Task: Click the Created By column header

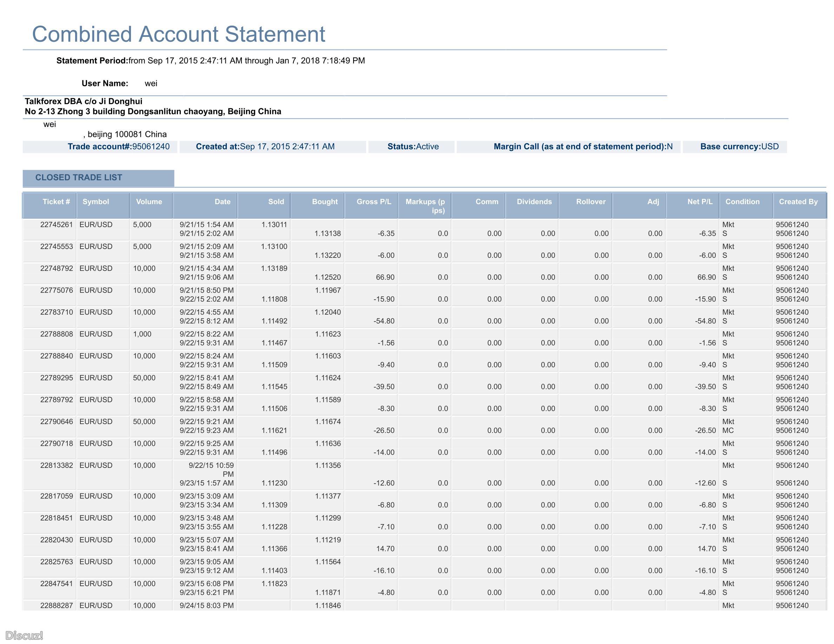Action: [799, 206]
